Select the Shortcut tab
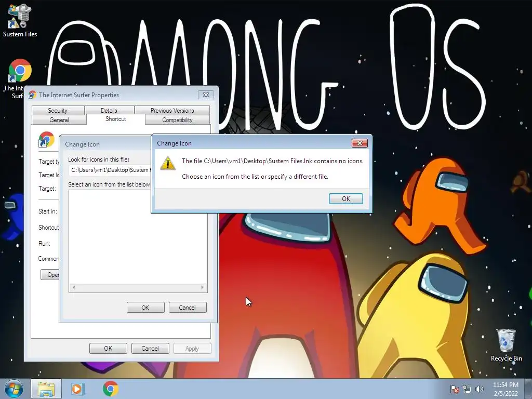This screenshot has height=399, width=532. pos(116,119)
